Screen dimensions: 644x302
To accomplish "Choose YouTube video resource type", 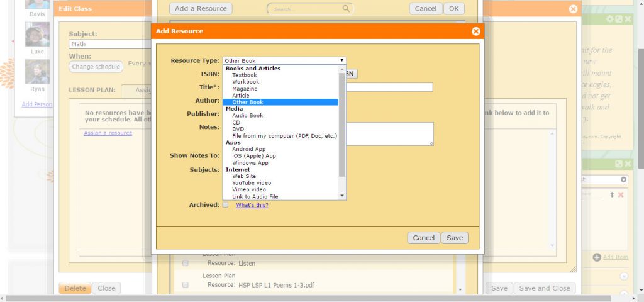I will coord(252,183).
